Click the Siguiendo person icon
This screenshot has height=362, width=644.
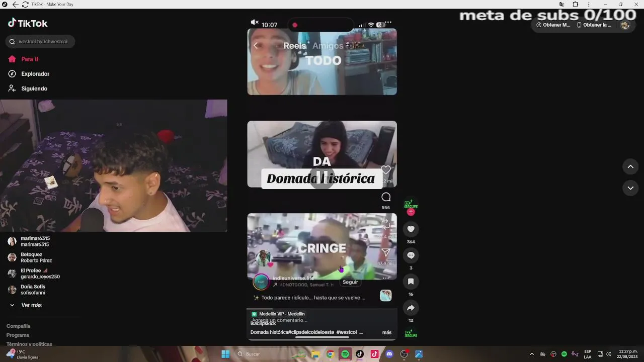[x=12, y=88]
